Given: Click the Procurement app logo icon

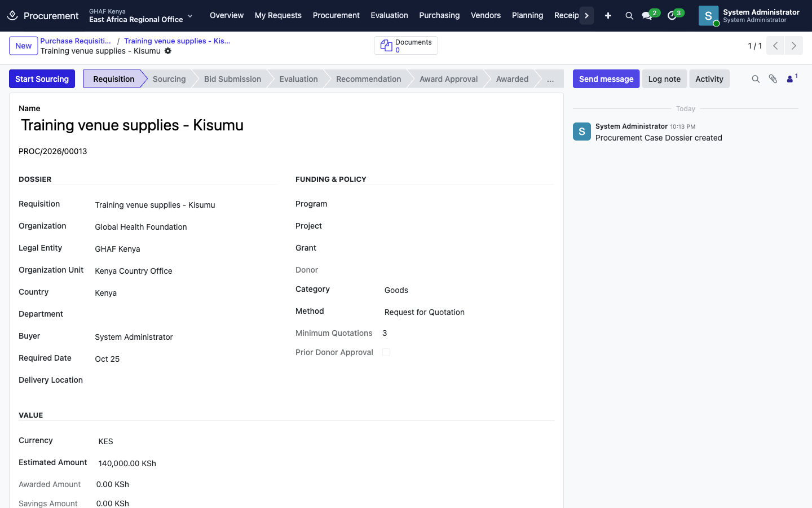Looking at the screenshot, I should (x=12, y=15).
